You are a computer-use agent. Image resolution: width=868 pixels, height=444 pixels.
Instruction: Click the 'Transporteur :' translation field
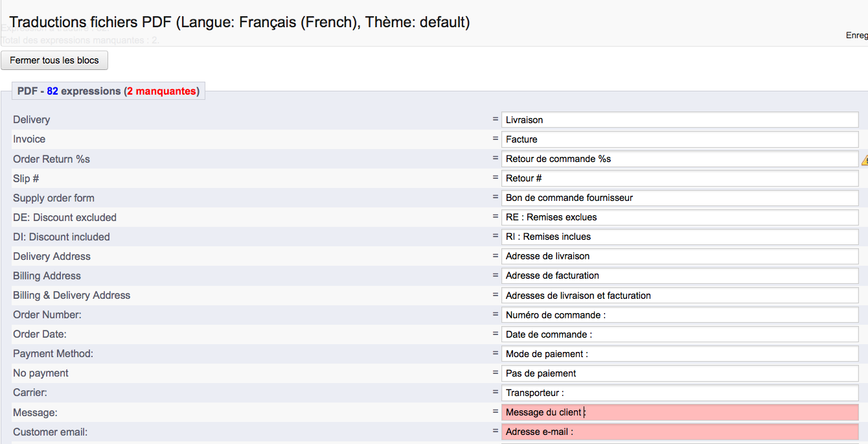(x=680, y=393)
